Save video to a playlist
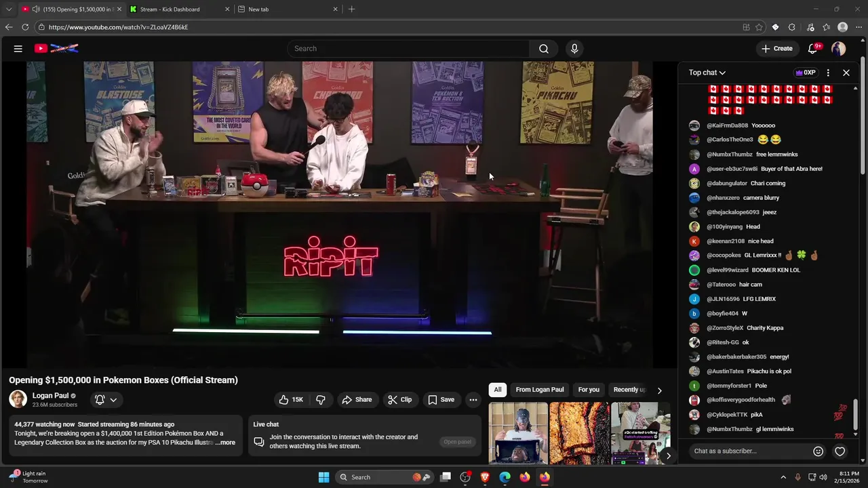The width and height of the screenshot is (868, 488). coord(441,400)
